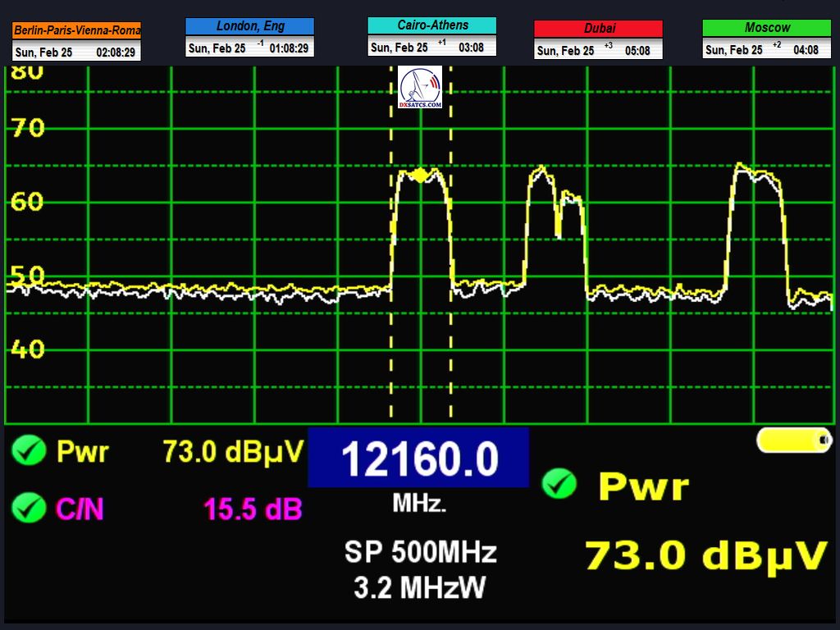Select the yellow diamond marker on the signal peak

(420, 175)
